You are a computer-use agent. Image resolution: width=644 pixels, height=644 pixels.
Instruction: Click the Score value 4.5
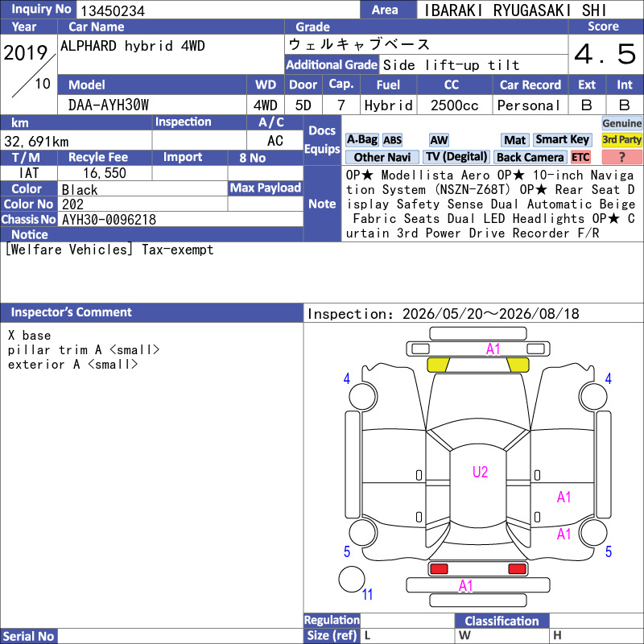[605, 54]
